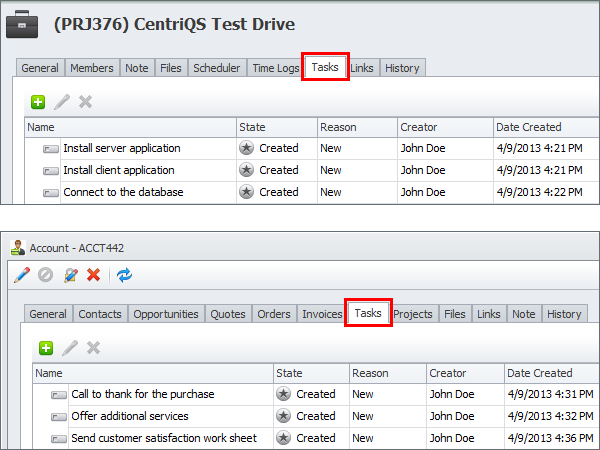Click star state icon of Connect to the database
Viewport: 600px width, 450px height.
click(246, 192)
